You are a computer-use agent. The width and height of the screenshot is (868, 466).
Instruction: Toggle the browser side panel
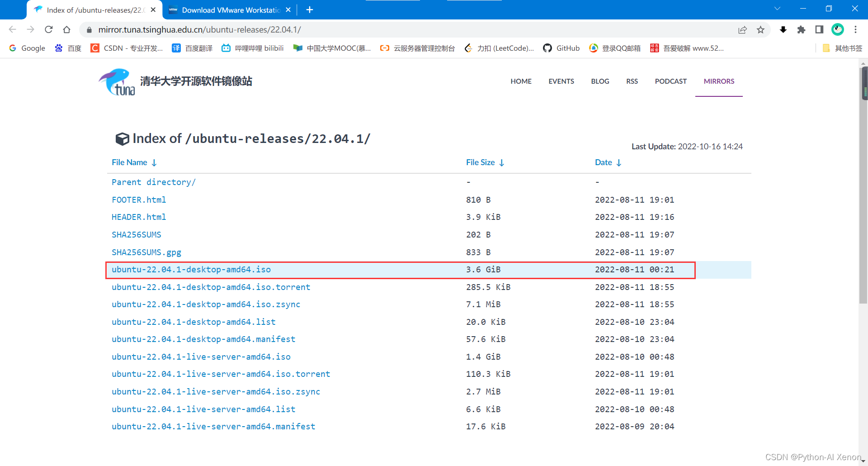(819, 30)
